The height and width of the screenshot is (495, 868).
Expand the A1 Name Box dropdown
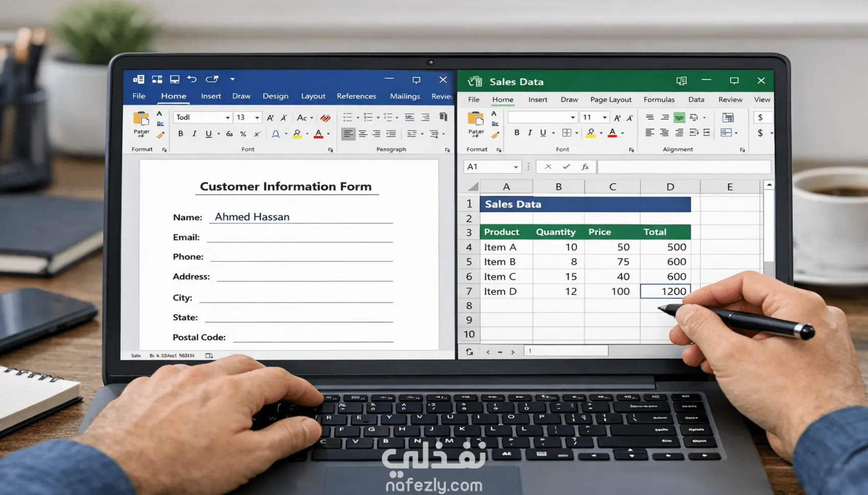(x=516, y=167)
